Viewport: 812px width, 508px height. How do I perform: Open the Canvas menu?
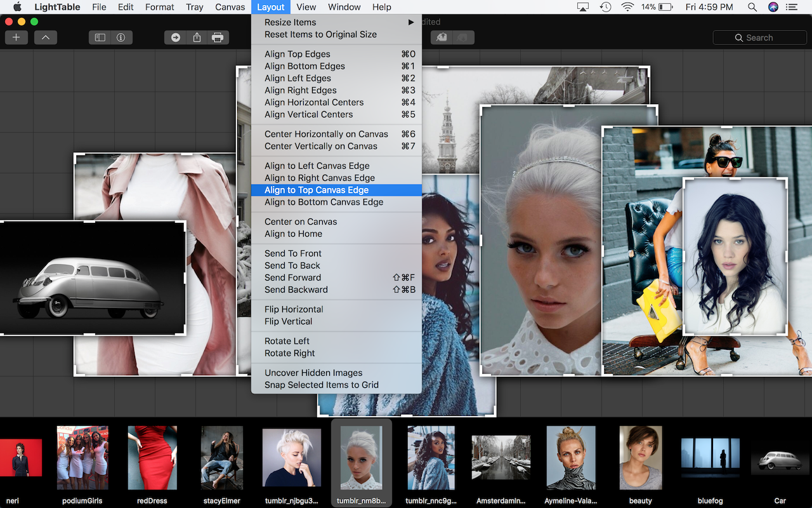click(x=230, y=7)
